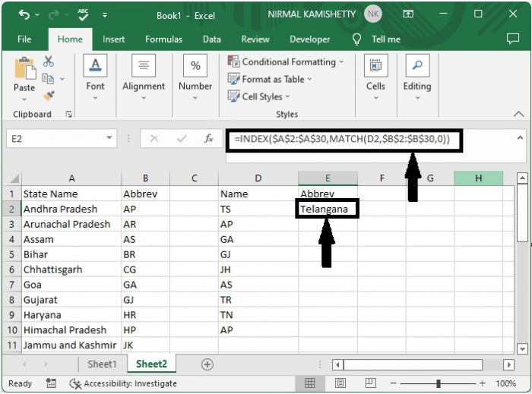The height and width of the screenshot is (394, 532).
Task: Expand the Paste options arrow
Action: coord(24,99)
